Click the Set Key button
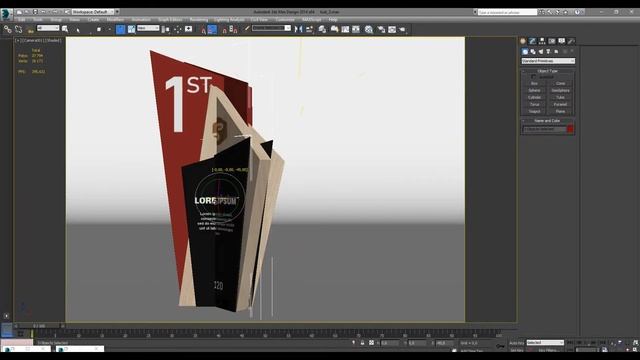The height and width of the screenshot is (360, 640). pyautogui.click(x=516, y=350)
